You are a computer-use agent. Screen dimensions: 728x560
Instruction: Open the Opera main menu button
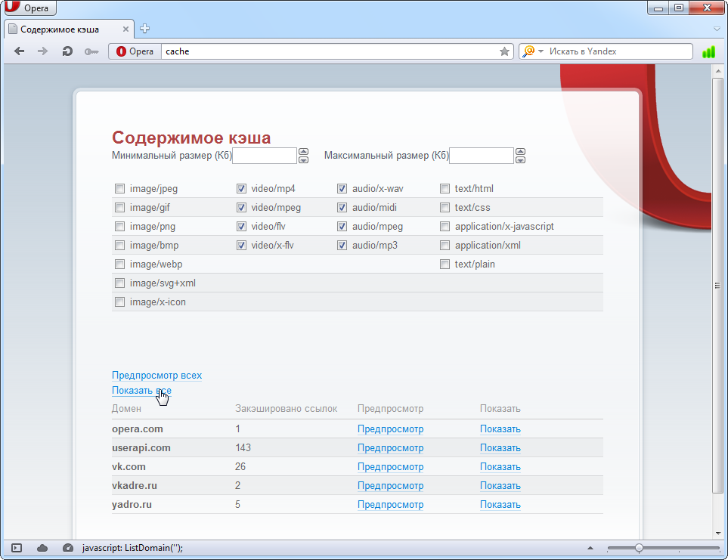point(29,8)
